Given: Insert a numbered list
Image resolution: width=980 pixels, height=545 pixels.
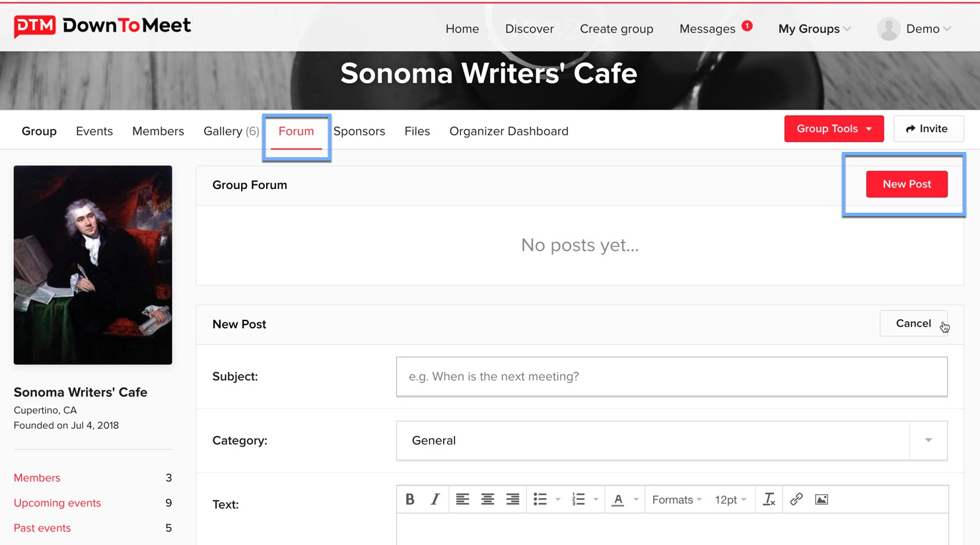Looking at the screenshot, I should 578,499.
